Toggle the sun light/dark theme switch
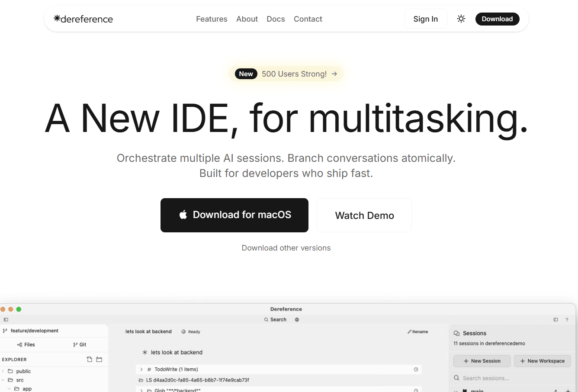578x392 pixels. click(461, 19)
